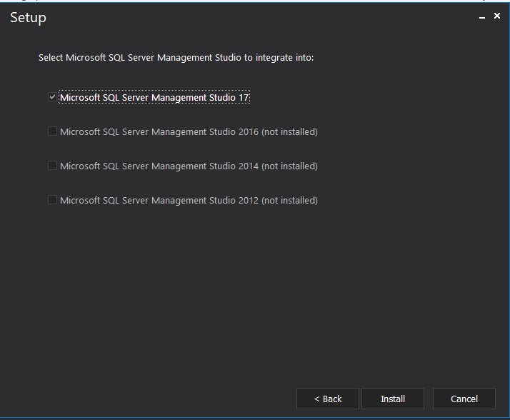
Task: Click the Management Studio 2016 label text
Action: click(159, 132)
